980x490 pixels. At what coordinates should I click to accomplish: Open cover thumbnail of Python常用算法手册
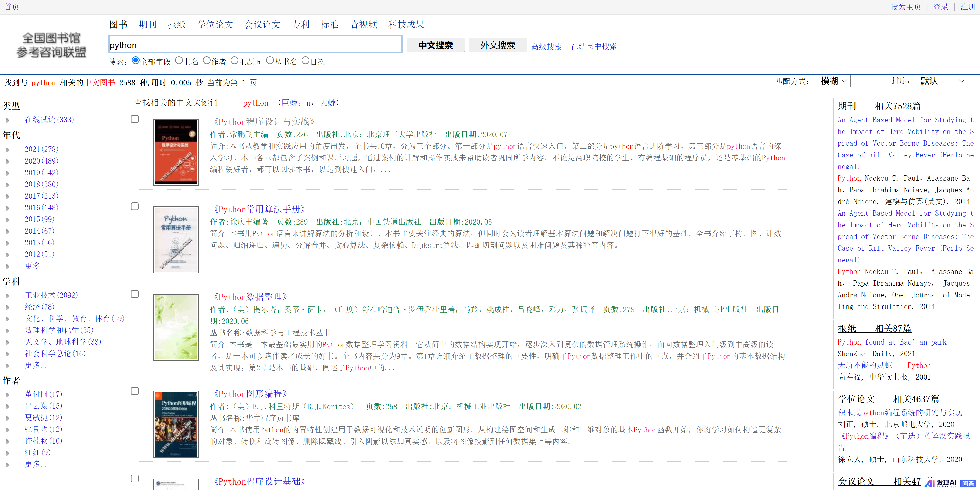click(176, 240)
